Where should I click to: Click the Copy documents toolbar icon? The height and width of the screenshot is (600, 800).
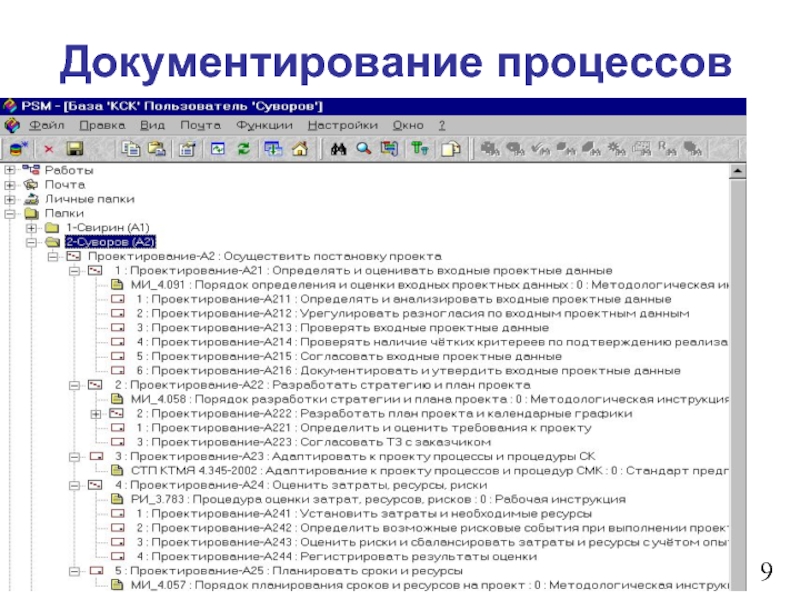pyautogui.click(x=129, y=149)
